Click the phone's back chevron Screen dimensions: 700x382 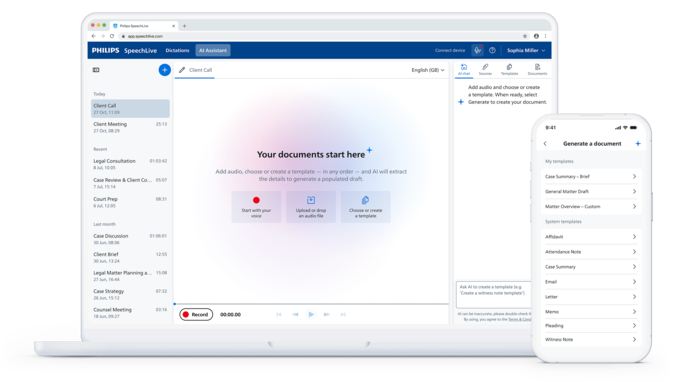545,144
